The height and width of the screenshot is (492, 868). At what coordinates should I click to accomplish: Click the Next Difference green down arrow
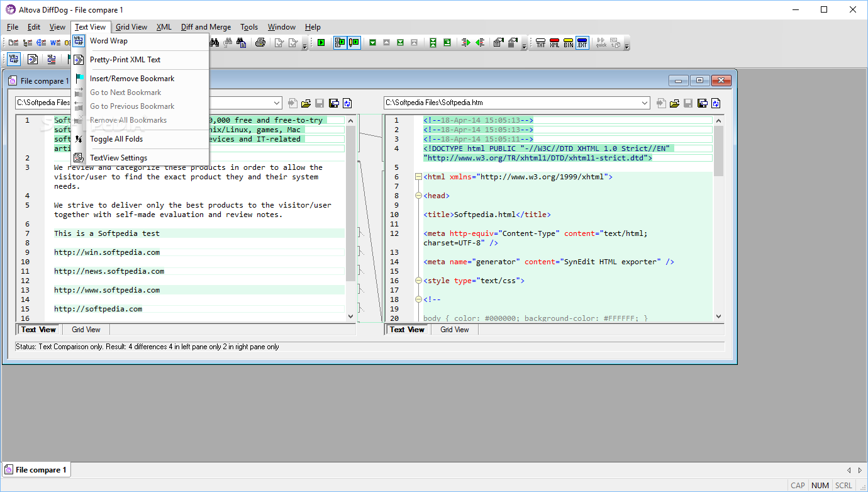tap(373, 43)
